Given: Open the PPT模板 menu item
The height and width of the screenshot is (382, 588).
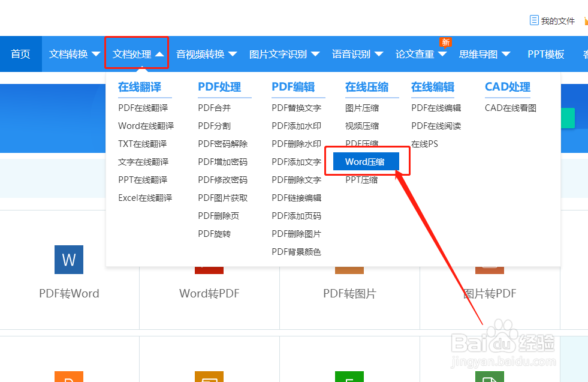Looking at the screenshot, I should [x=545, y=53].
